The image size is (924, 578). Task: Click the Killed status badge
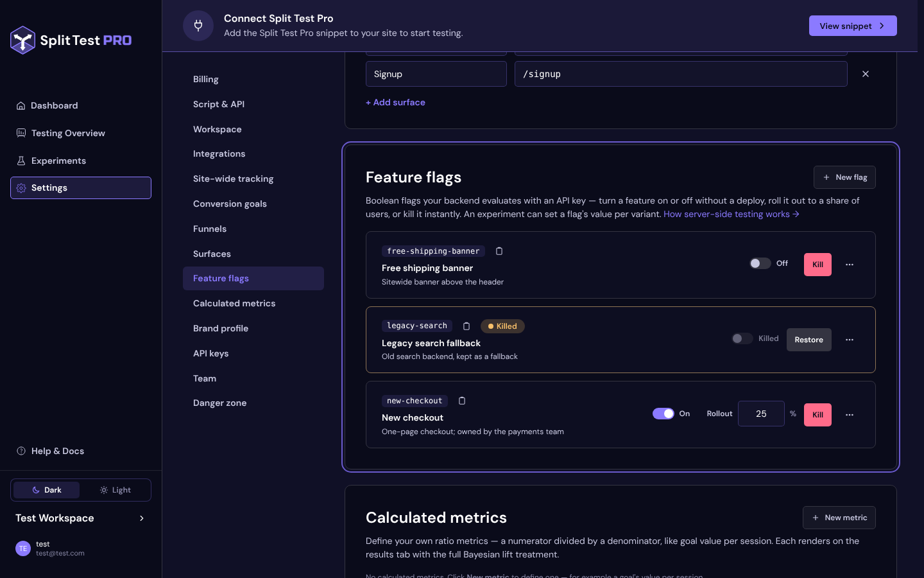502,326
